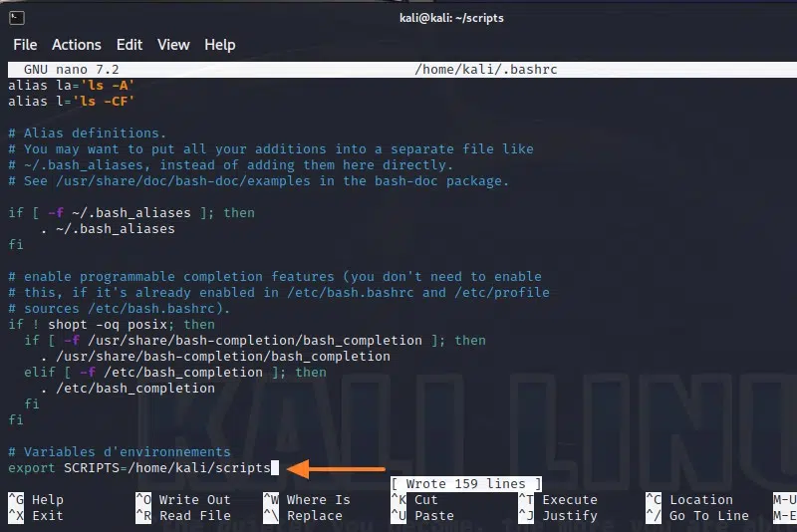797x532 pixels.
Task: Click the line alias l='ls -CF'
Action: click(x=71, y=101)
